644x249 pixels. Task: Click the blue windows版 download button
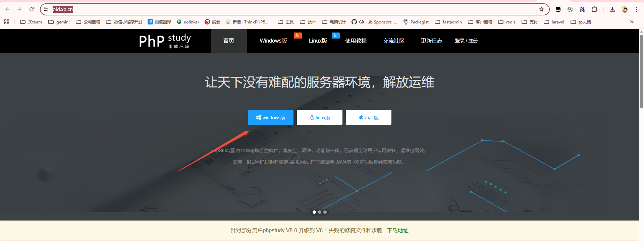coord(270,117)
